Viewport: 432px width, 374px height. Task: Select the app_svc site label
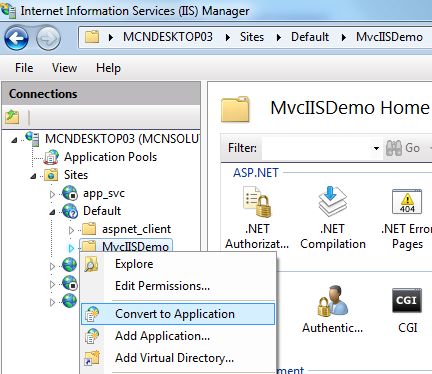[104, 193]
